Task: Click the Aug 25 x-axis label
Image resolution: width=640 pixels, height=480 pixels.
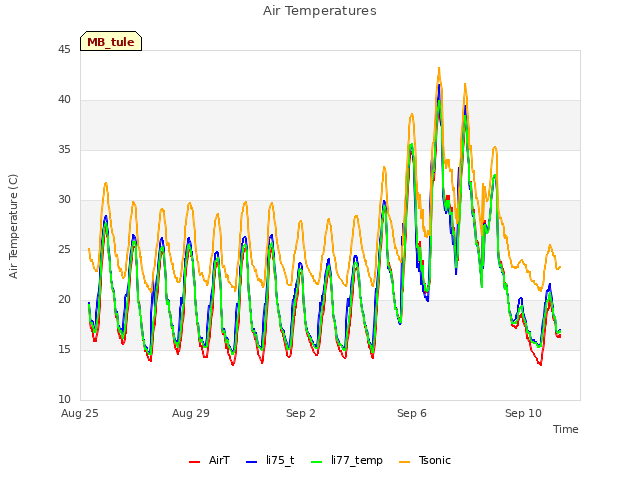Action: (x=80, y=413)
